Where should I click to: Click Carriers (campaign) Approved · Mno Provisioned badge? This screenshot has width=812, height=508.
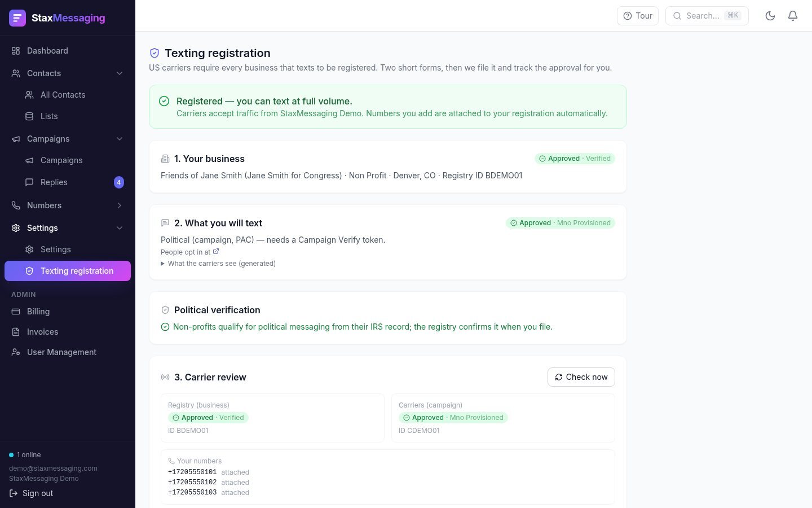point(453,418)
